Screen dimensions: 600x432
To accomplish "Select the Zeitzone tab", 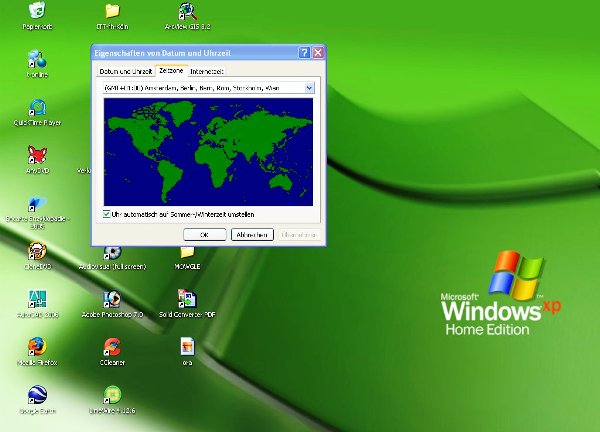I will (x=171, y=71).
